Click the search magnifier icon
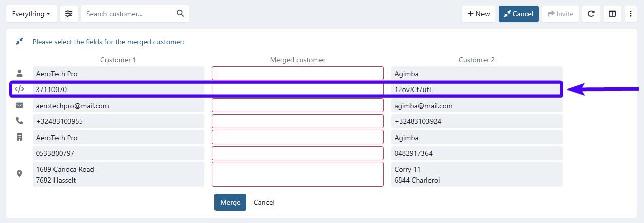The image size is (644, 223). [180, 14]
